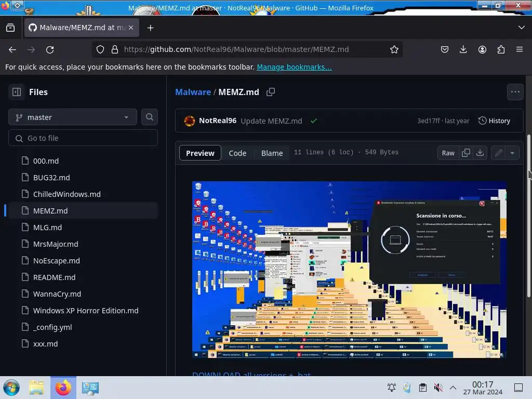The height and width of the screenshot is (399, 532).
Task: Open the Start menu orb
Action: (11, 388)
